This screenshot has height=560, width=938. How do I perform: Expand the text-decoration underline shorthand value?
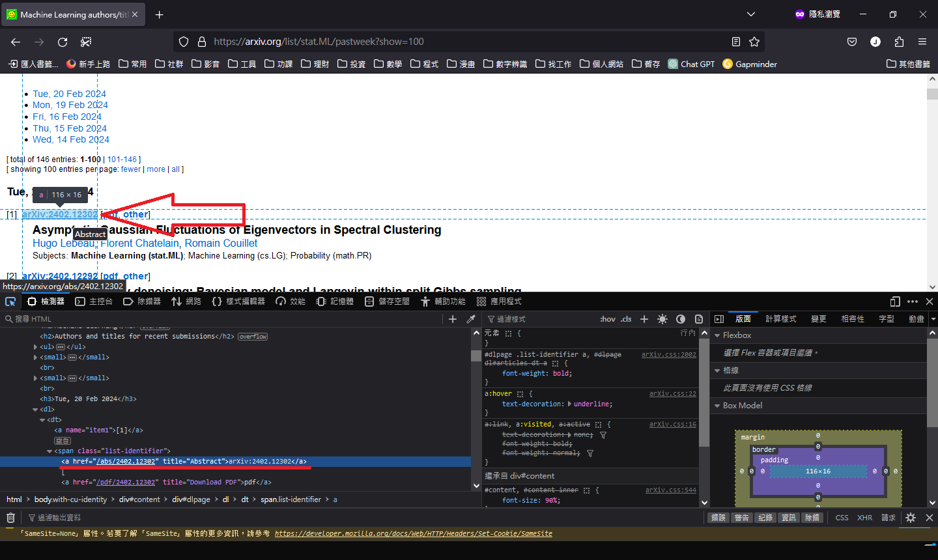(x=570, y=404)
